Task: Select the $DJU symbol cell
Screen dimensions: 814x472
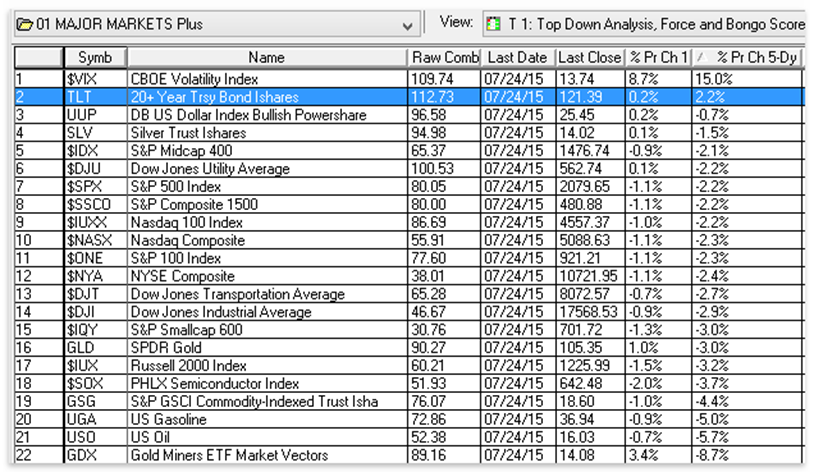Action: coord(96,169)
